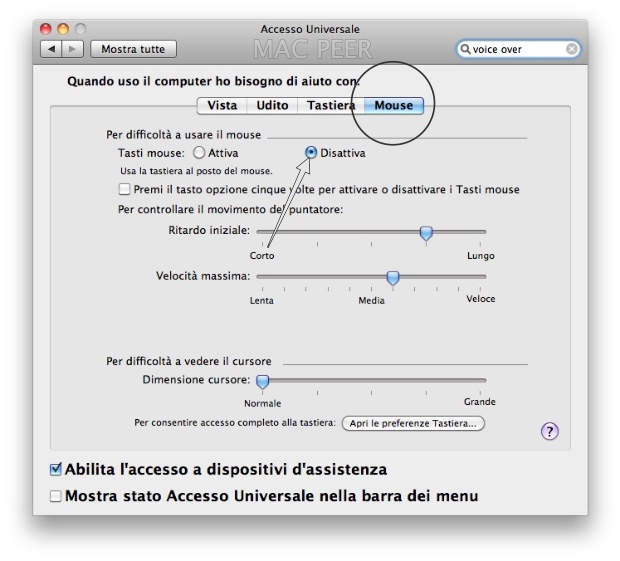
Task: Clear the voice over search text
Action: tap(571, 49)
